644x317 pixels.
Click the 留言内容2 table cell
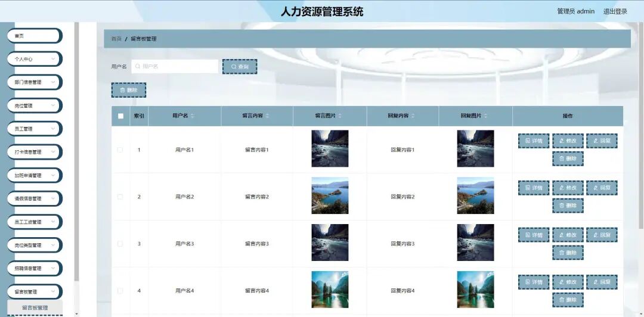(x=256, y=197)
